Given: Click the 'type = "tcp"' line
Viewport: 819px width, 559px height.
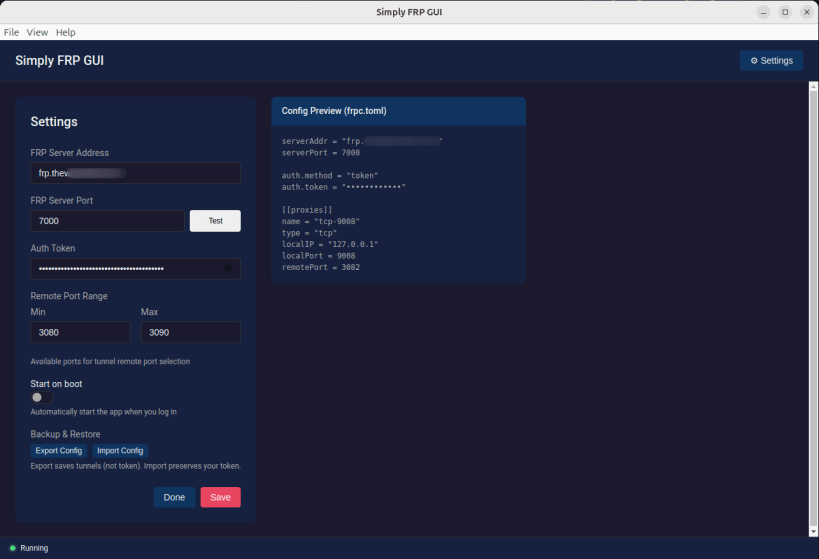Looking at the screenshot, I should click(309, 233).
